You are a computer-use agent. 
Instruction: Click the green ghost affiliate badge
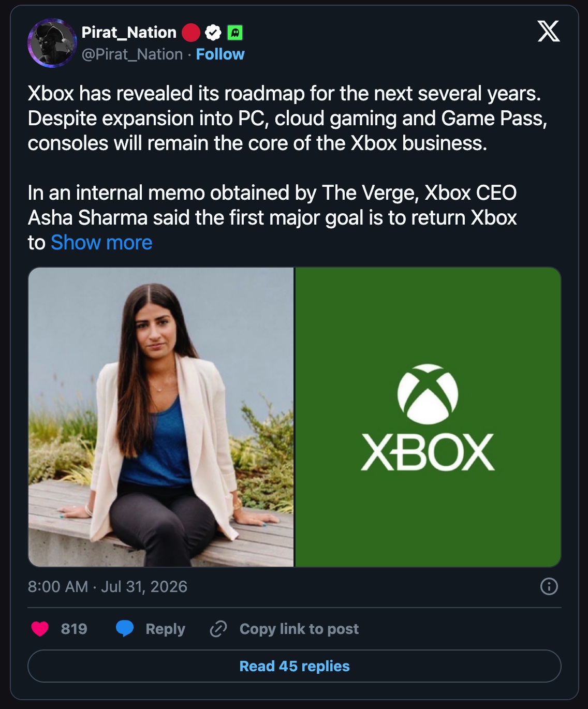point(235,33)
